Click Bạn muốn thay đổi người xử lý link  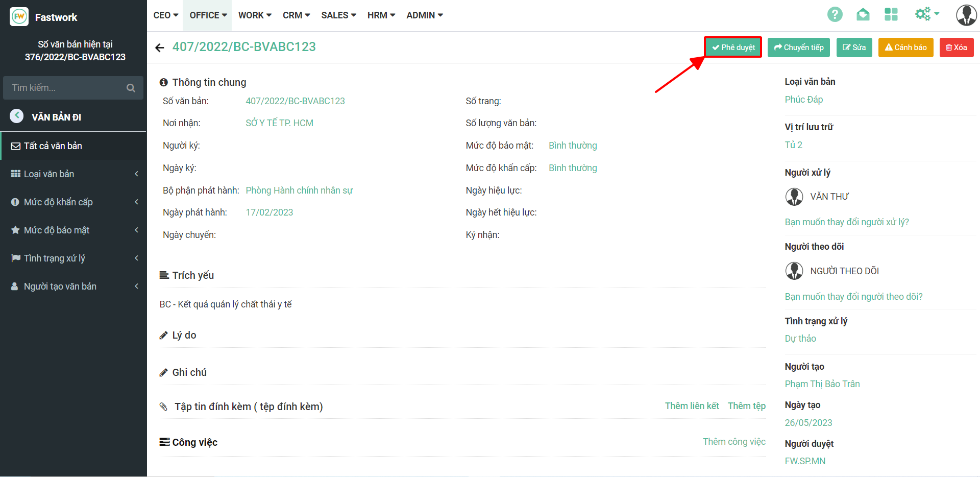pos(846,222)
